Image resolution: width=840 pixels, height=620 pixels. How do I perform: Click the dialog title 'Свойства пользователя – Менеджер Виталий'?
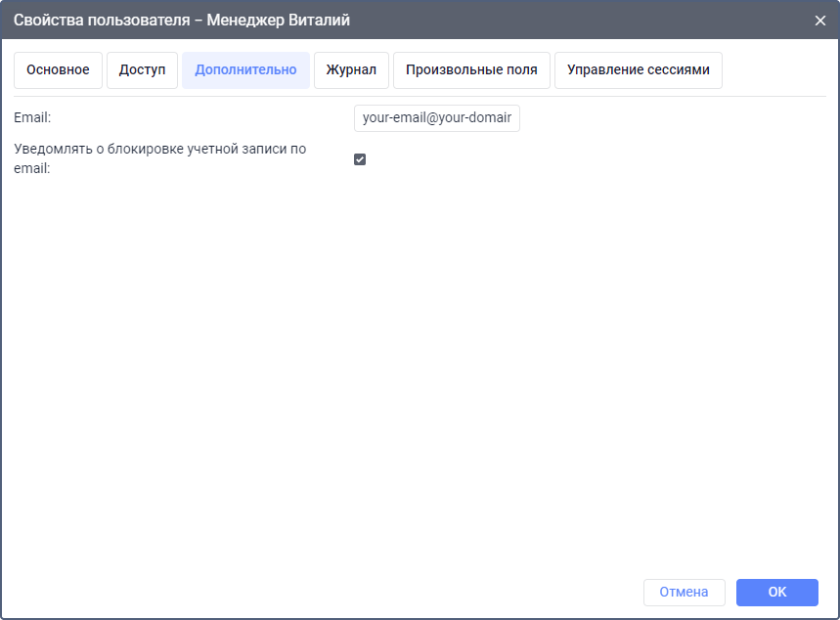(182, 21)
